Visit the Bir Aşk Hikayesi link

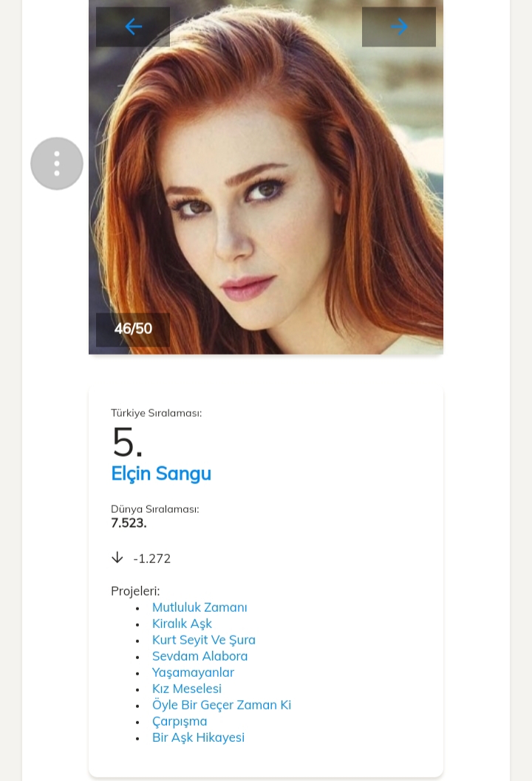[198, 737]
